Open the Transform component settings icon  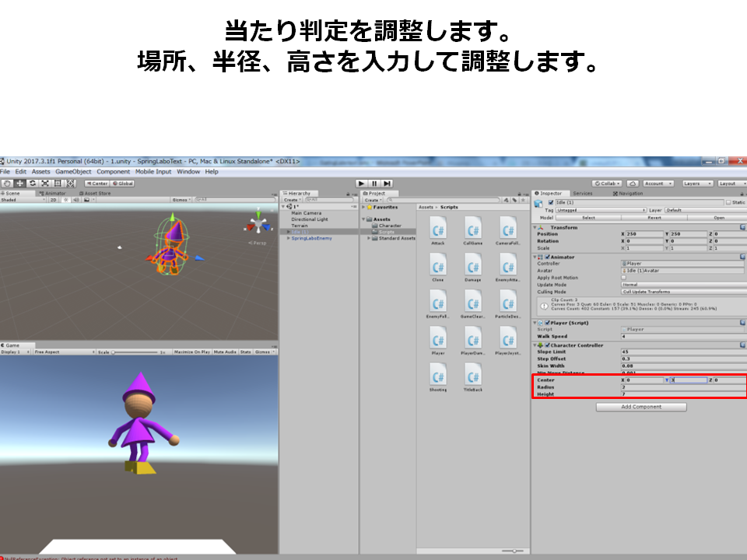click(x=742, y=228)
